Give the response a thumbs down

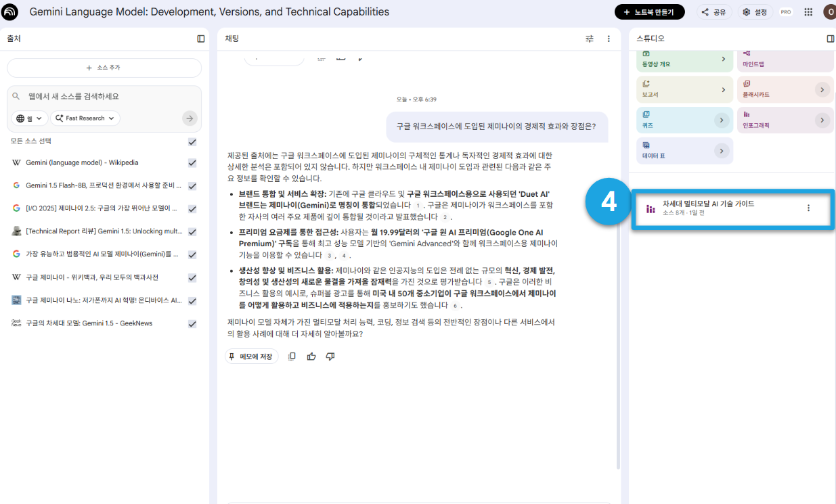(330, 357)
